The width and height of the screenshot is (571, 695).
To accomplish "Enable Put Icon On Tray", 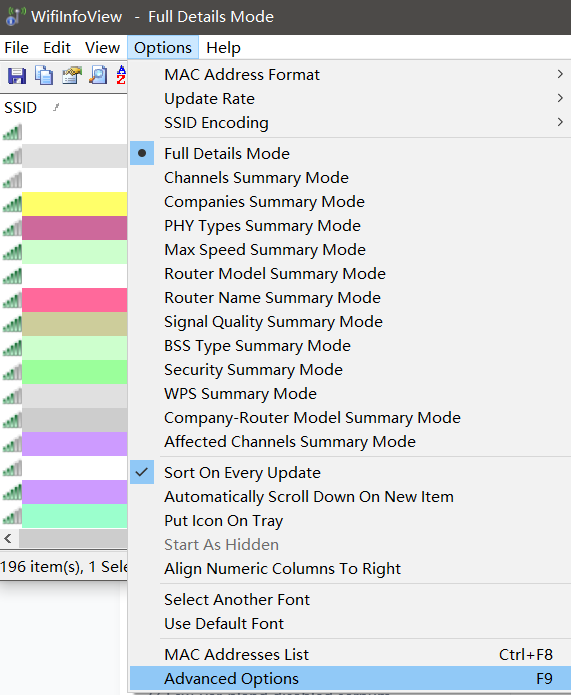I will 350,520.
